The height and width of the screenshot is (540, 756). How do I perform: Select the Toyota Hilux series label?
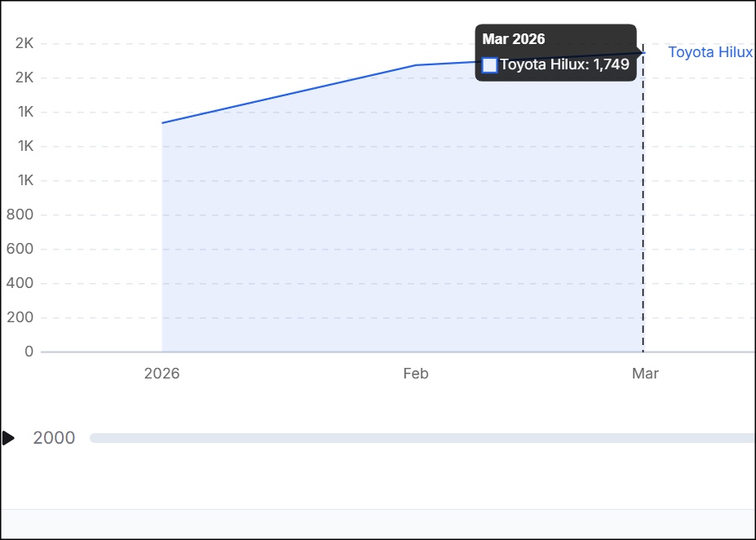[x=710, y=52]
